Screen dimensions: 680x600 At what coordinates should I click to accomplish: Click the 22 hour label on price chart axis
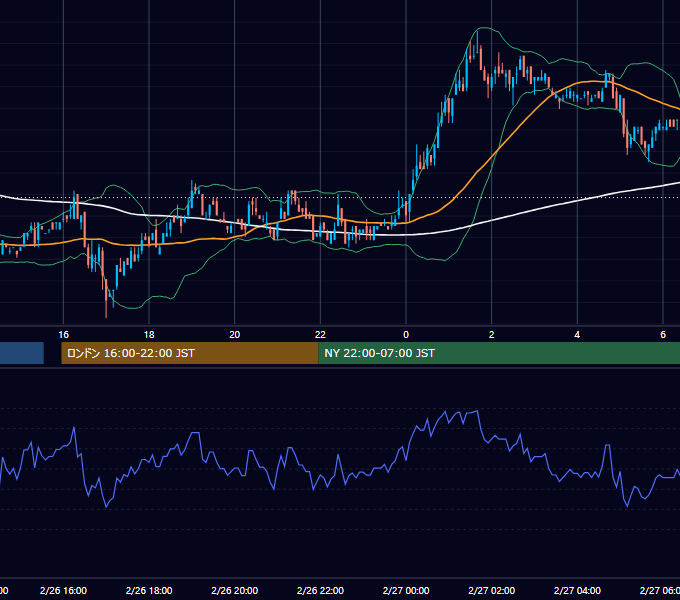320,335
